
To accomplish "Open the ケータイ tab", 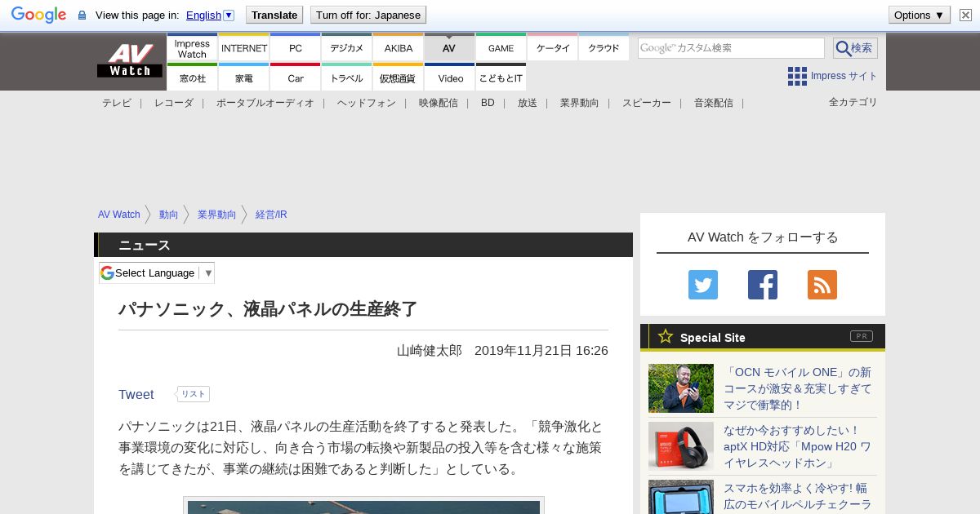I will (x=553, y=47).
